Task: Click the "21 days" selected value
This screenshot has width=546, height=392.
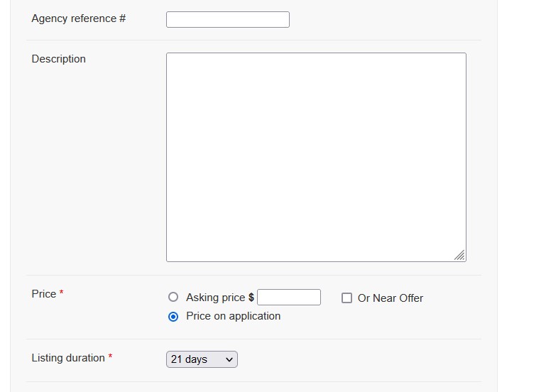Action: [189, 359]
